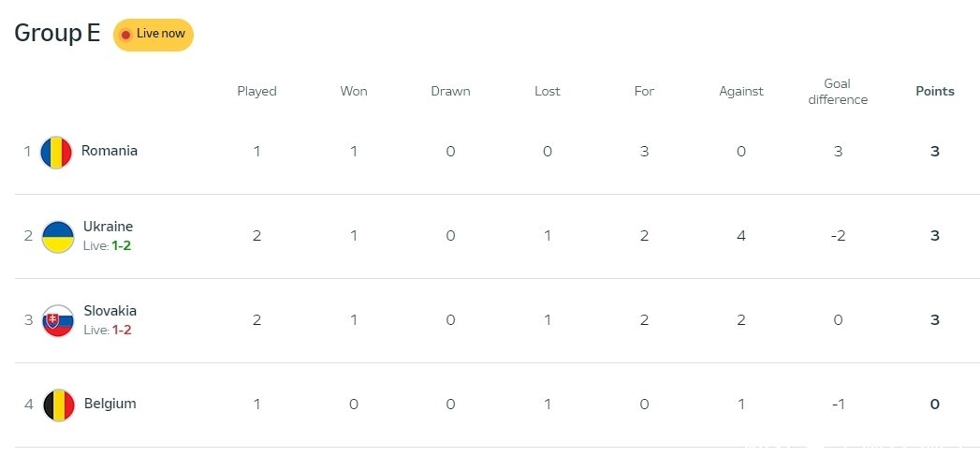Image resolution: width=980 pixels, height=471 pixels.
Task: Click the Played column header
Action: click(x=256, y=91)
